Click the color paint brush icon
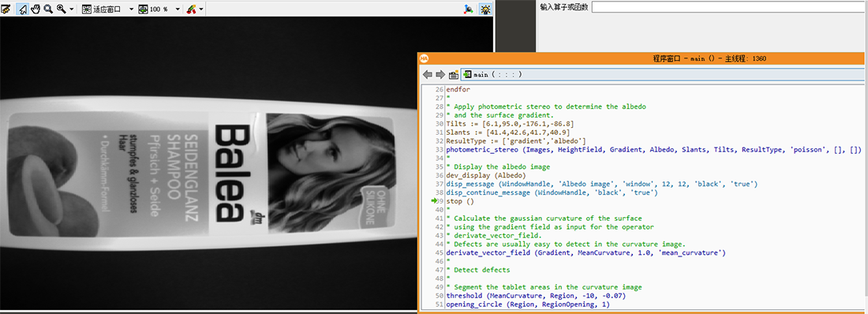This screenshot has height=314, width=868. (191, 9)
